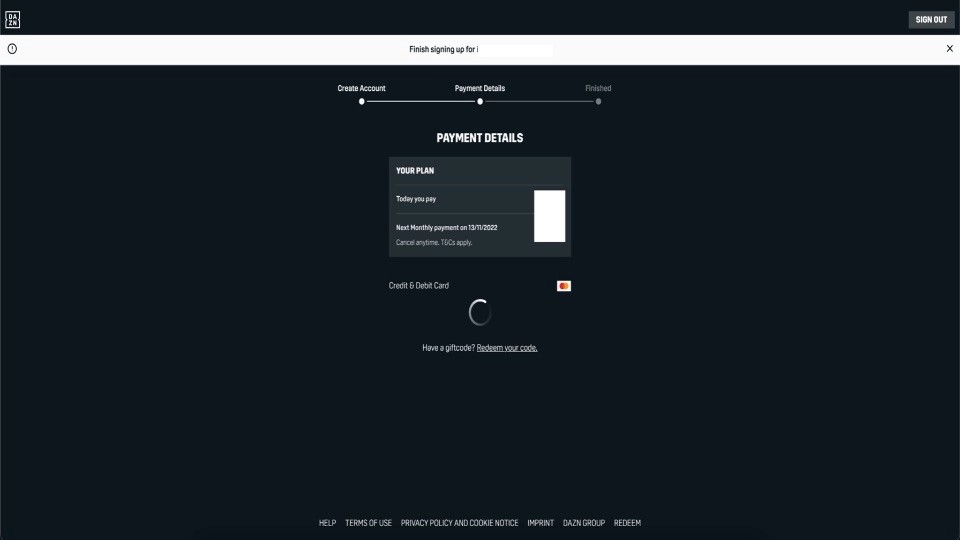The width and height of the screenshot is (960, 540).
Task: Click the banner alert info icon
Action: [12, 49]
